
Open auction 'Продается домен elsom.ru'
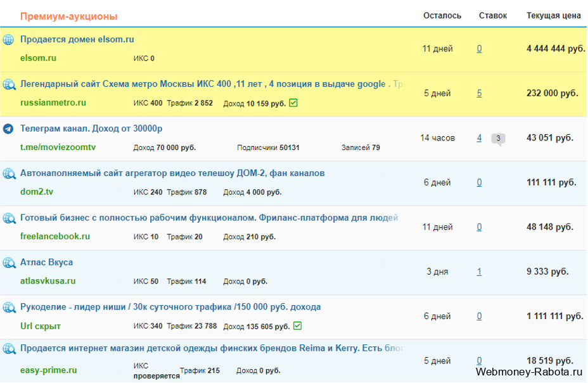click(x=77, y=39)
